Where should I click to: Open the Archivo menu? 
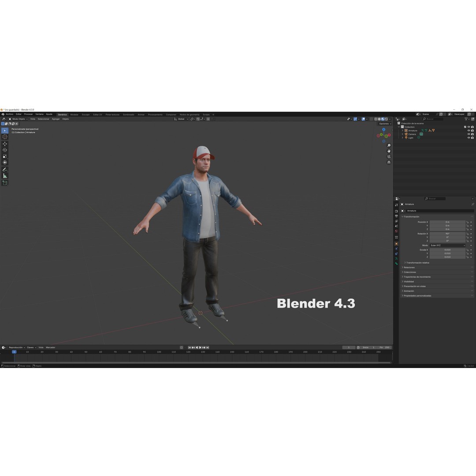(x=10, y=115)
